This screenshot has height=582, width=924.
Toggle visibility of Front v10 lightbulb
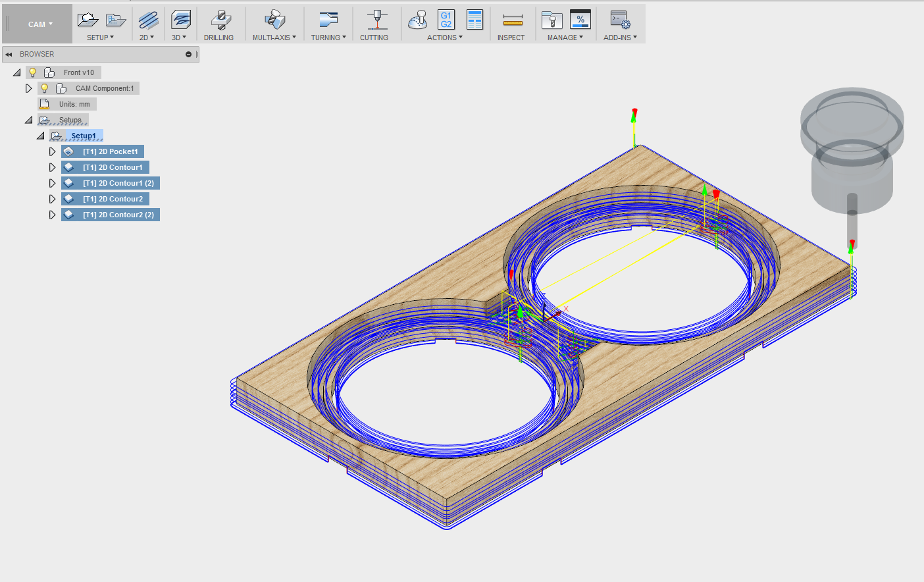[x=32, y=72]
